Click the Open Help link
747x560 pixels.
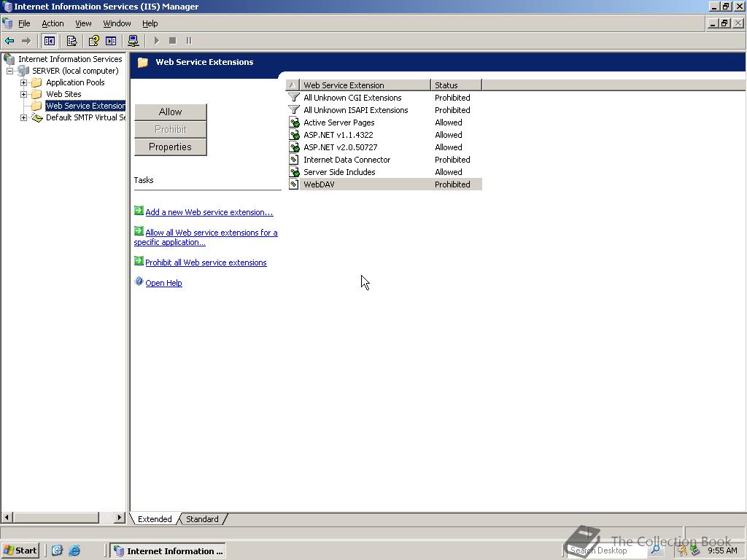tap(163, 283)
